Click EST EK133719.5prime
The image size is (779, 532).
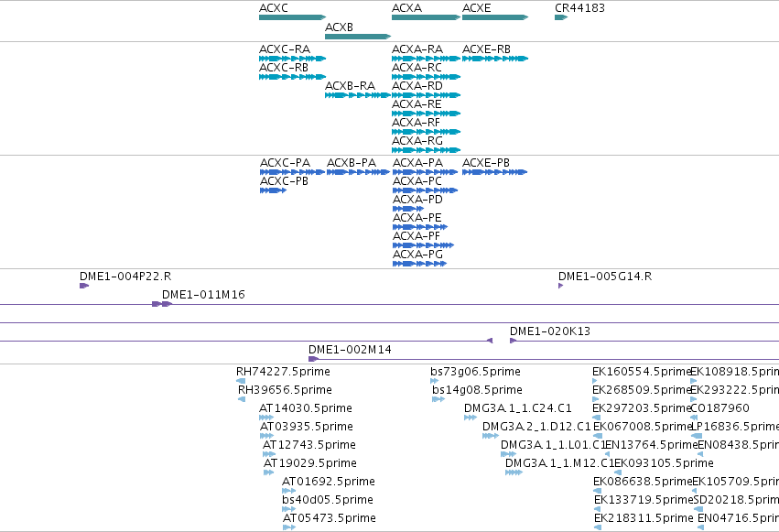point(597,510)
